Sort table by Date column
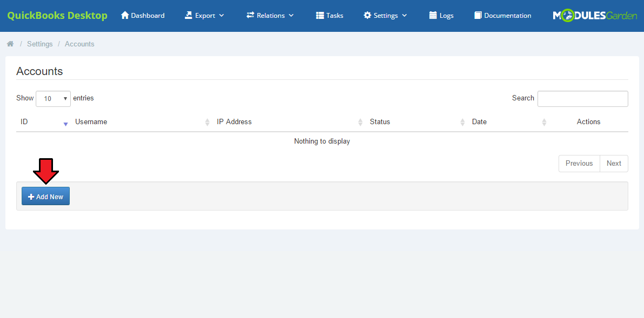 pos(508,122)
